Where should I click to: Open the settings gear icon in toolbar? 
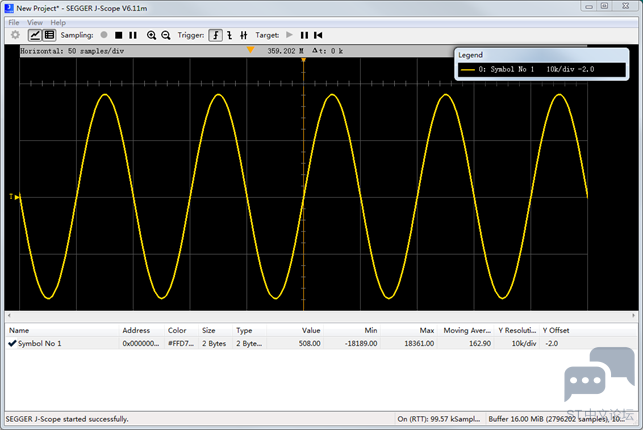pyautogui.click(x=15, y=35)
